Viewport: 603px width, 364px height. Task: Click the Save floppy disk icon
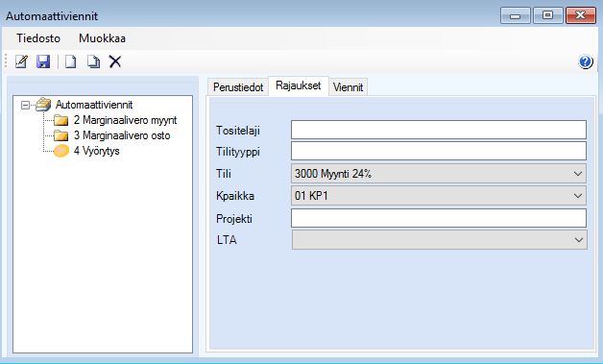(x=43, y=61)
